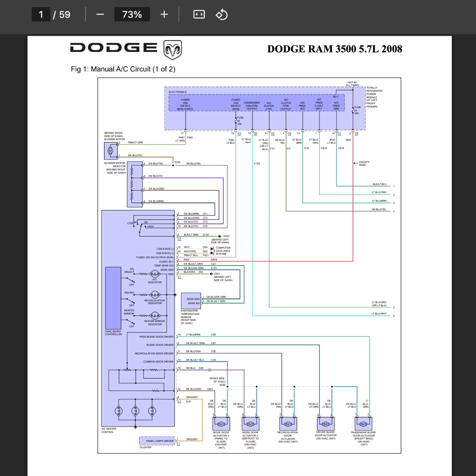The height and width of the screenshot is (476, 476).
Task: Click the blower motor resistor block
Action: click(x=135, y=184)
